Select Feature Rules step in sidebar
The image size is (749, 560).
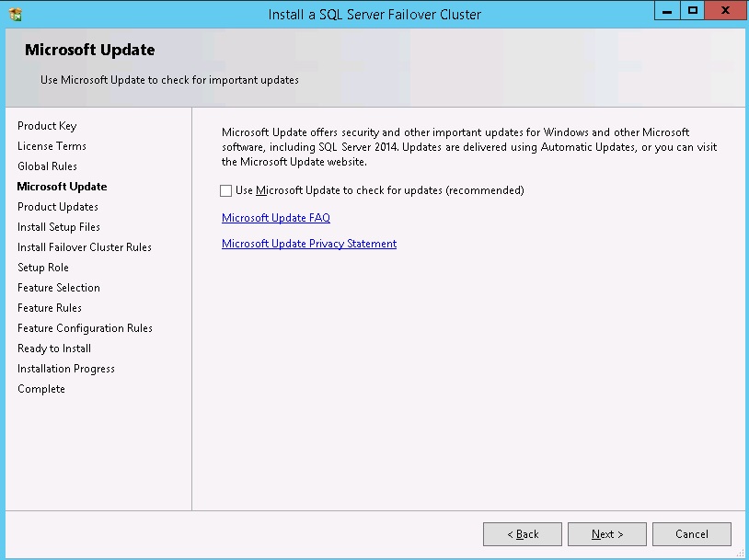pyautogui.click(x=49, y=308)
